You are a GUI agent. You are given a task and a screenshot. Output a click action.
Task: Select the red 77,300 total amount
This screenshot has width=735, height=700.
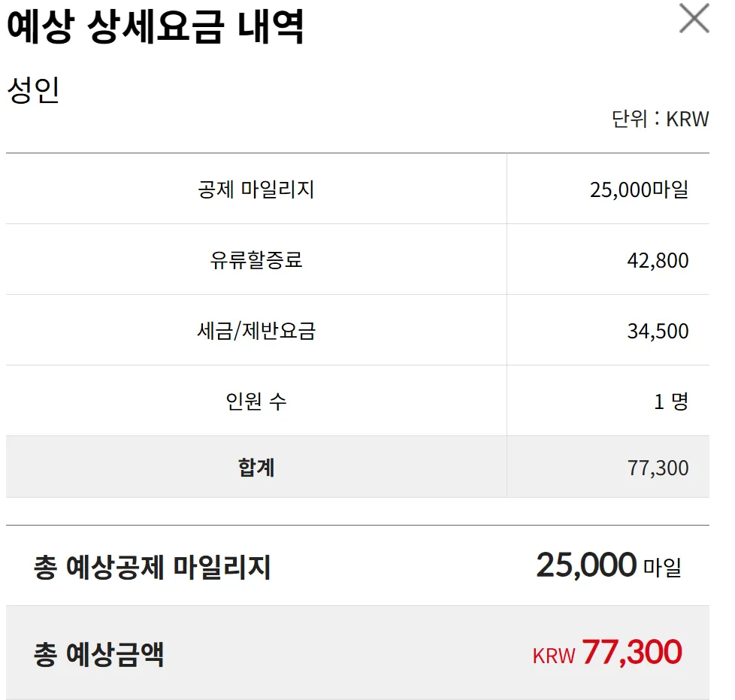(x=631, y=653)
